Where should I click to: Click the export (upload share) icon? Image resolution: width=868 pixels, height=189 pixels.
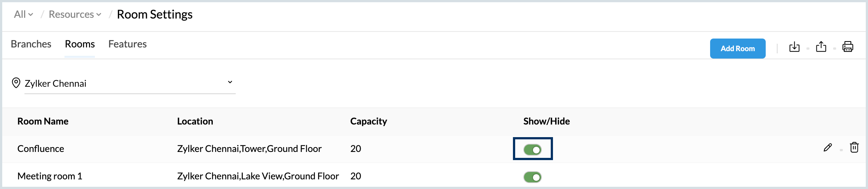point(821,47)
